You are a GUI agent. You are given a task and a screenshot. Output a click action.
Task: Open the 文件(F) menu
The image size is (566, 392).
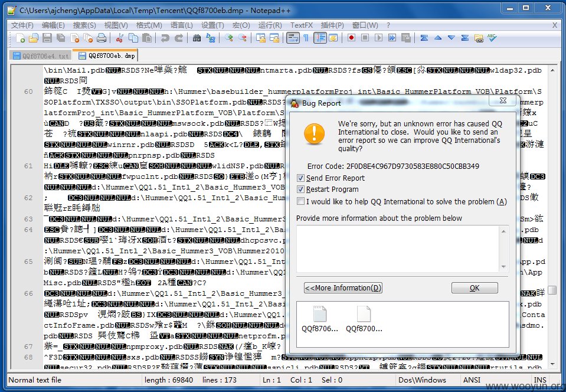22,25
